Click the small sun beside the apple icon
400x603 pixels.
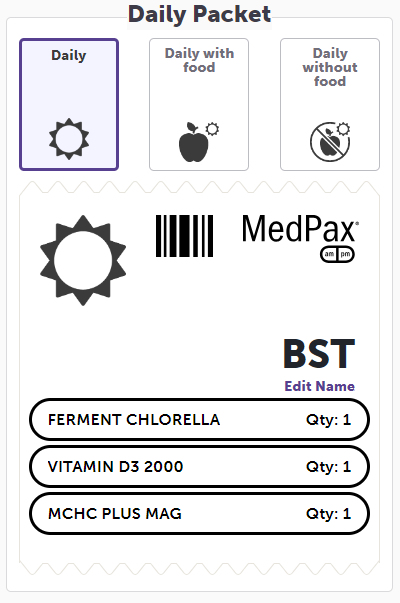212,129
